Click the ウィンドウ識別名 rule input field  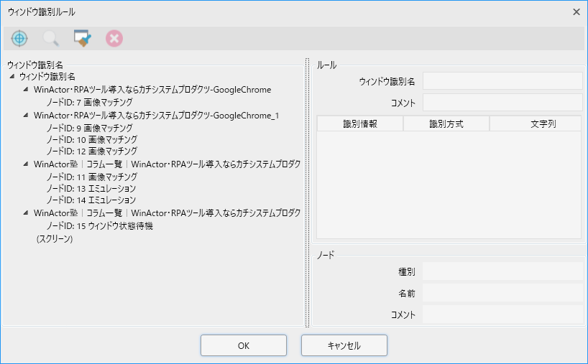tap(502, 81)
